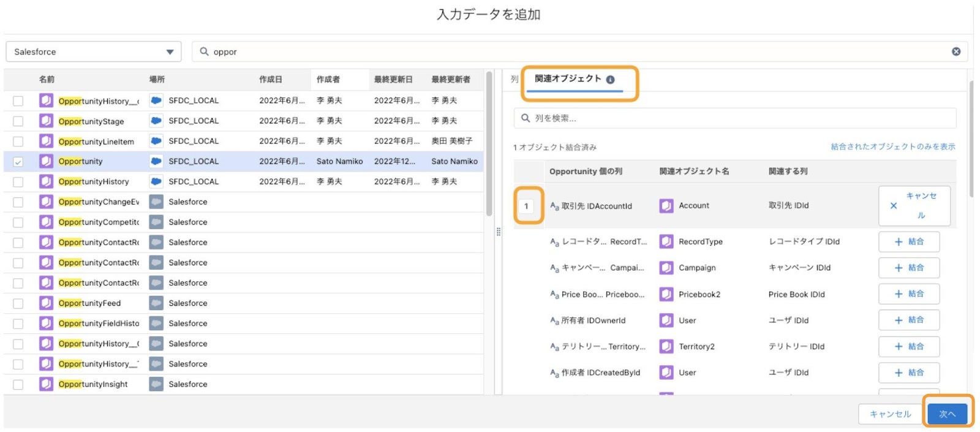Click the purple icon of OpportunityChangeEv row
The width and height of the screenshot is (980, 432).
[46, 202]
